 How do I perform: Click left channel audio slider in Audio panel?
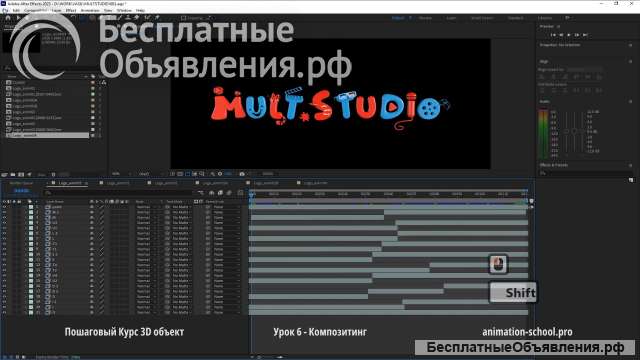point(566,131)
